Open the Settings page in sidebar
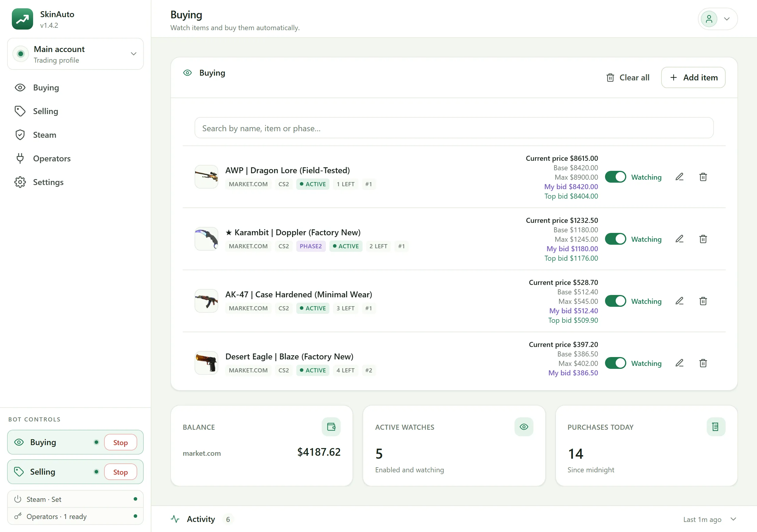 pos(75,182)
